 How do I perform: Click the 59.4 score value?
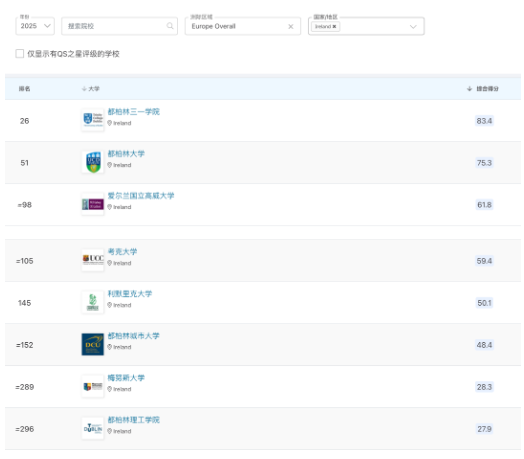coord(484,261)
